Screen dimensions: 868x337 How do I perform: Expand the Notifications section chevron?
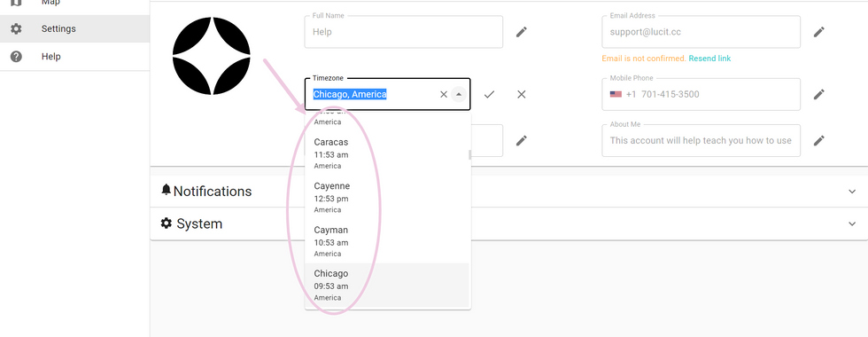851,192
